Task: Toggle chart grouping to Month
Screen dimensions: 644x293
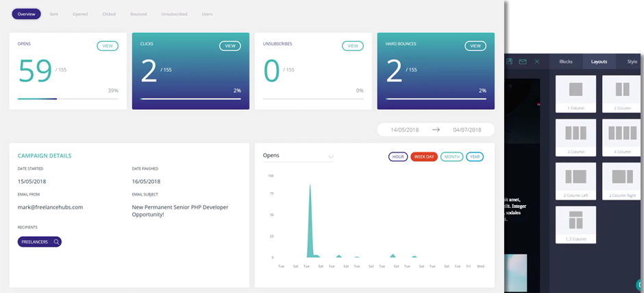Action: [x=451, y=156]
